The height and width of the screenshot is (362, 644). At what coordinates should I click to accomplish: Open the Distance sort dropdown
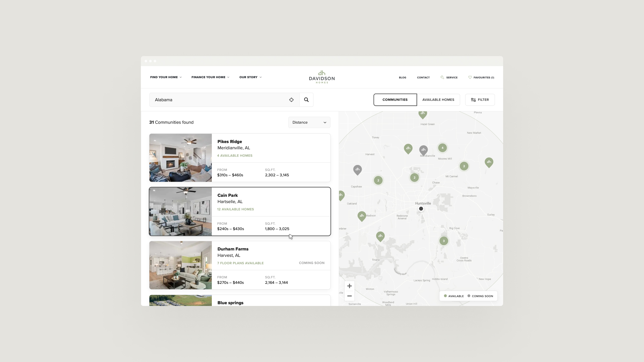[309, 122]
